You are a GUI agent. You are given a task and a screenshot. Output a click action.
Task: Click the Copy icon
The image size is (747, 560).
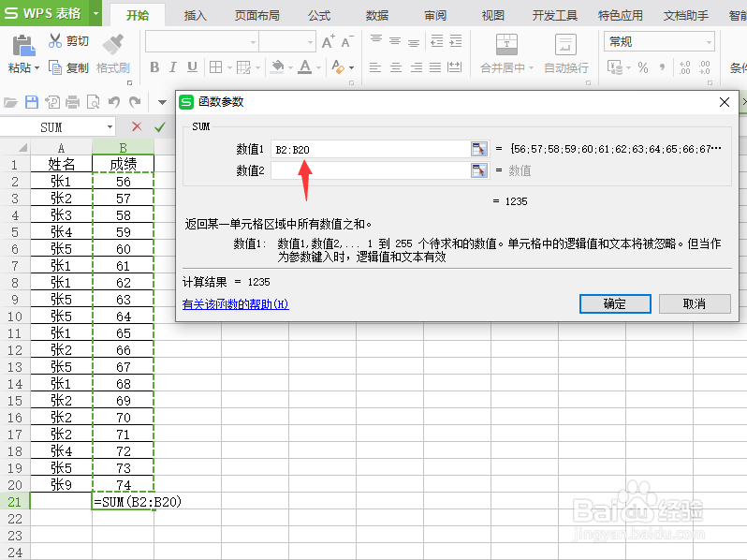pyautogui.click(x=55, y=67)
